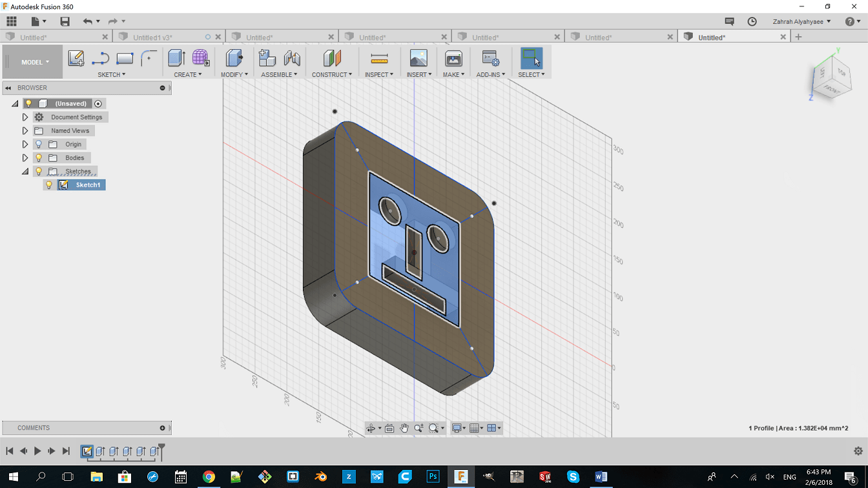Open the Zahrah Alyahyaee account menu
The width and height of the screenshot is (868, 488).
(802, 21)
